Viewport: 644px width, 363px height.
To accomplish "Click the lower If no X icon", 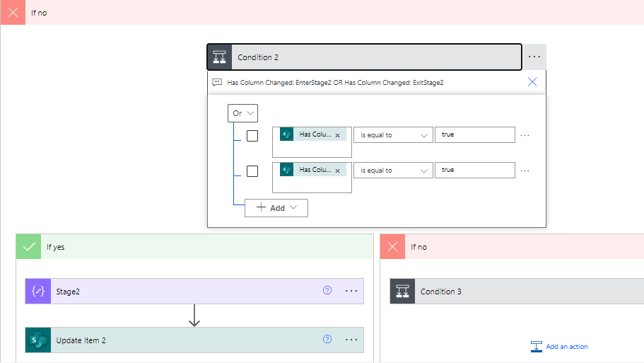I will (392, 247).
